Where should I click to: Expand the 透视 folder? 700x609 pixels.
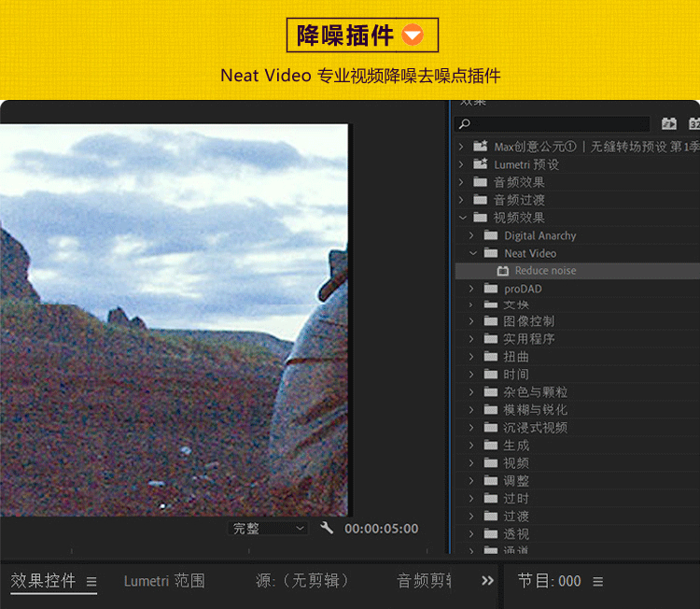[471, 534]
